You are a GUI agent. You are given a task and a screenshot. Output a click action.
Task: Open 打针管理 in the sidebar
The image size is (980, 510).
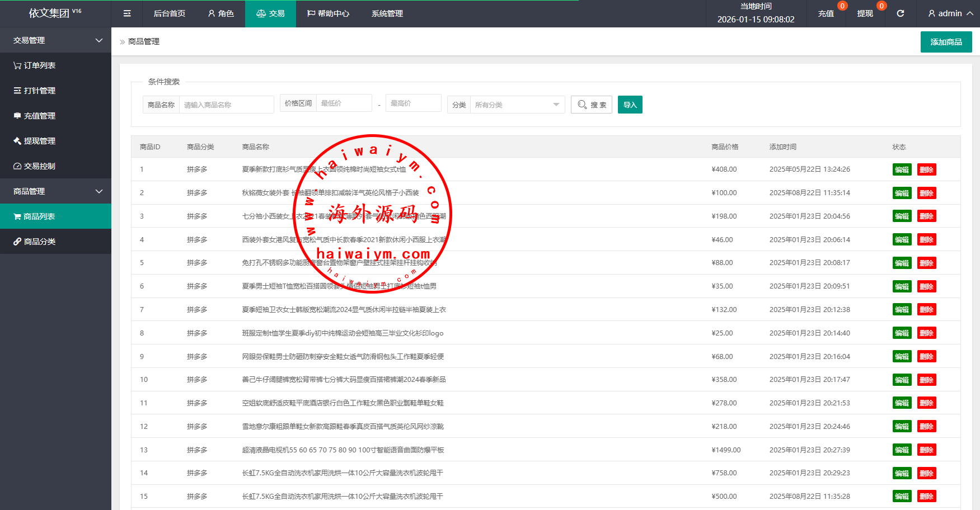(35, 91)
